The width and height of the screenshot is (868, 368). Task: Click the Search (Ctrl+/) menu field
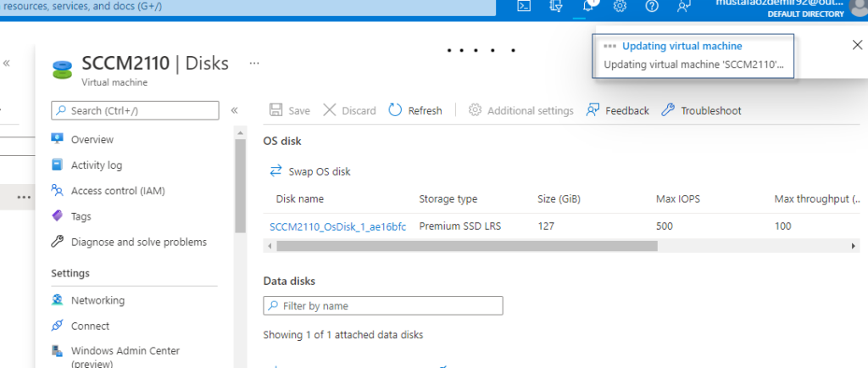135,111
